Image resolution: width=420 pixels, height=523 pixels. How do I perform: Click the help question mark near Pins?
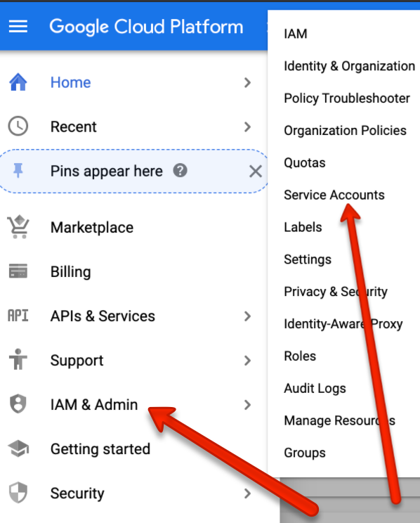pos(180,171)
